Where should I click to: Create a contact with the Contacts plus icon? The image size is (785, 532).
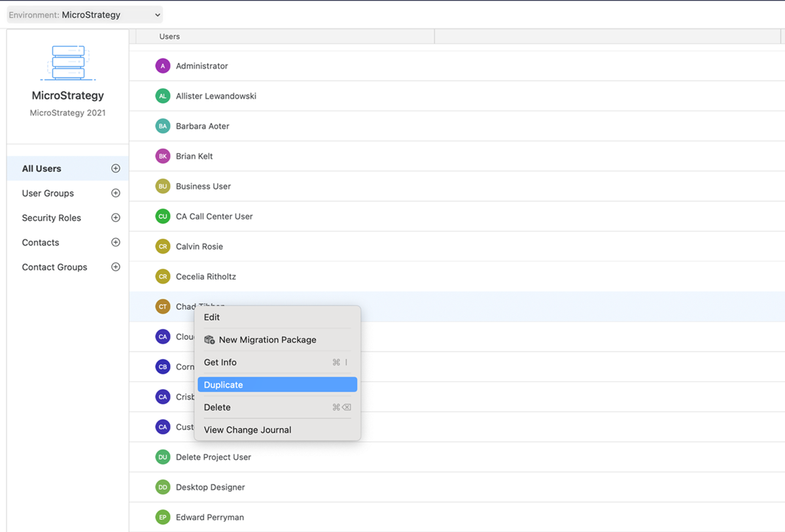click(x=116, y=242)
